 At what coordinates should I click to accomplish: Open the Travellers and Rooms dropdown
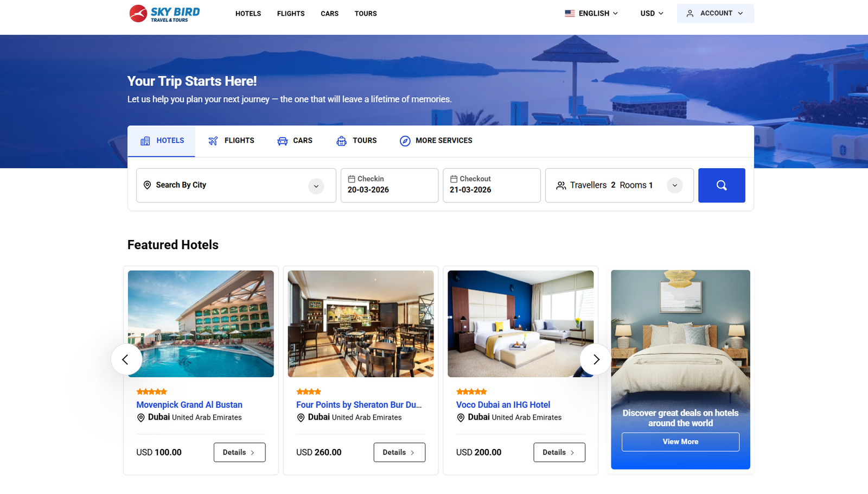point(674,186)
